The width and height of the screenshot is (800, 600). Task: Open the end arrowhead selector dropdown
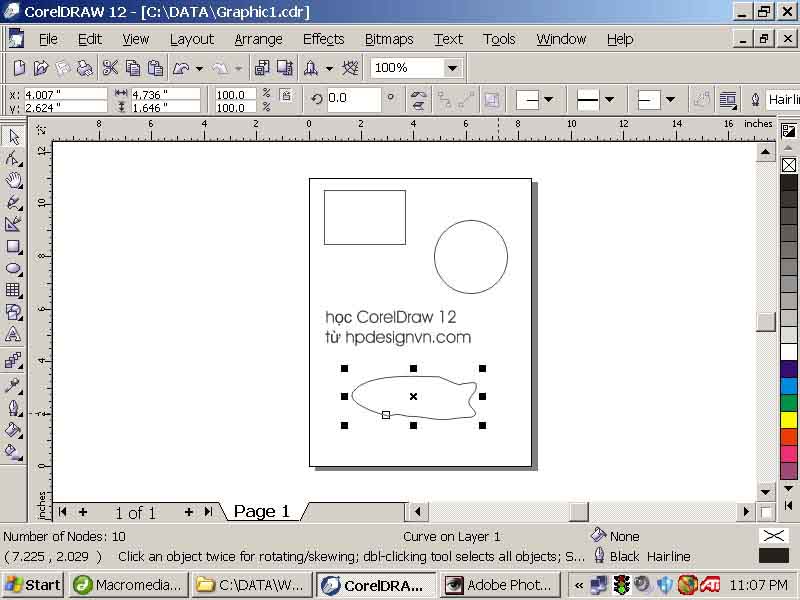[x=670, y=99]
